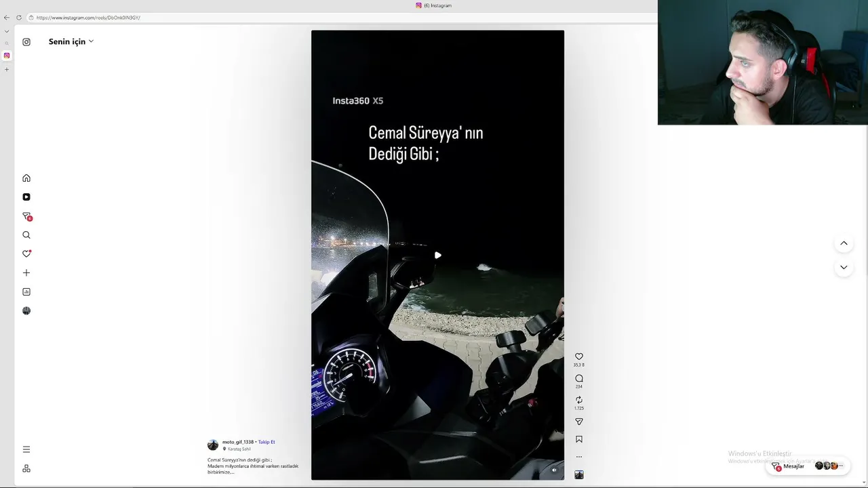This screenshot has height=488, width=868.
Task: Follow the account with Takip Et
Action: 267,442
